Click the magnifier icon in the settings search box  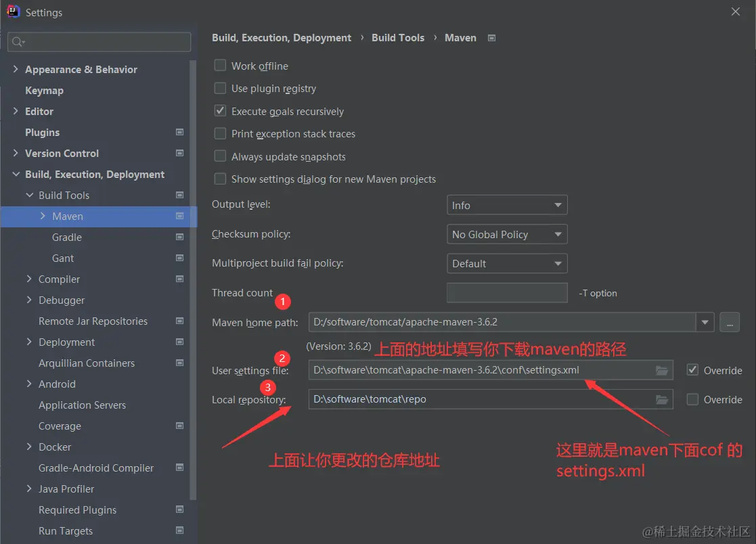click(x=18, y=42)
